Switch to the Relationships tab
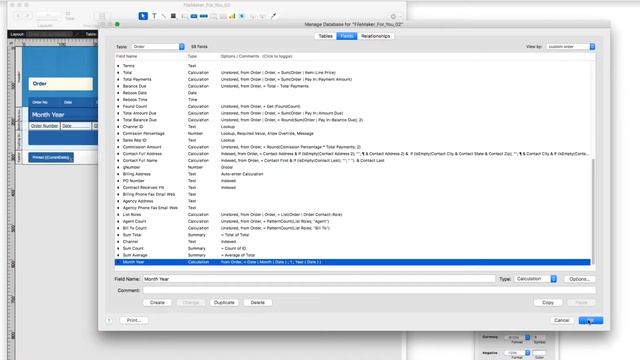 (x=376, y=36)
